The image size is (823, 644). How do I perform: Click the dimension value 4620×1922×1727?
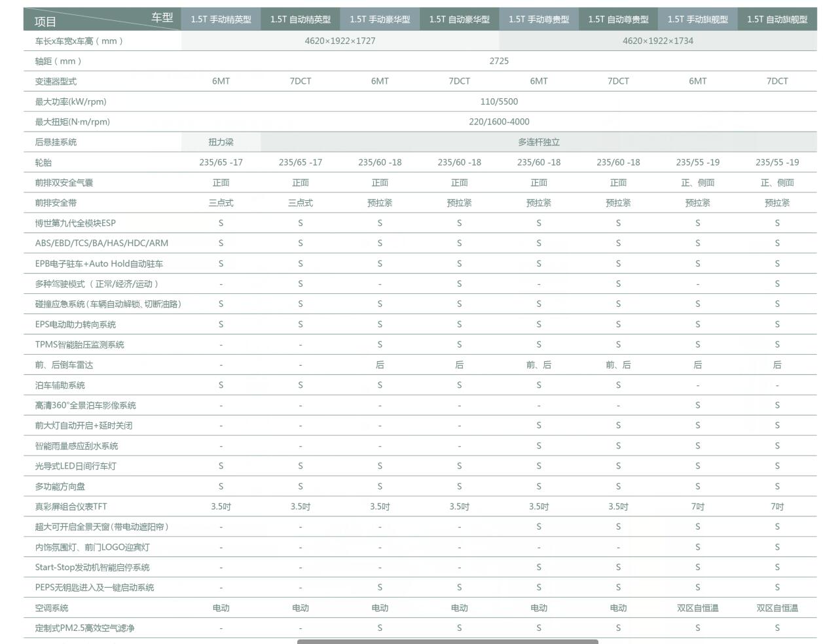[340, 41]
